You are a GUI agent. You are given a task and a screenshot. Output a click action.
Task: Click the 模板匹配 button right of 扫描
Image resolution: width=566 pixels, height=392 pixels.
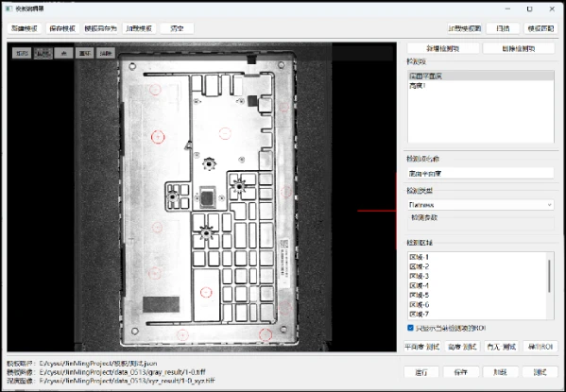(x=540, y=28)
